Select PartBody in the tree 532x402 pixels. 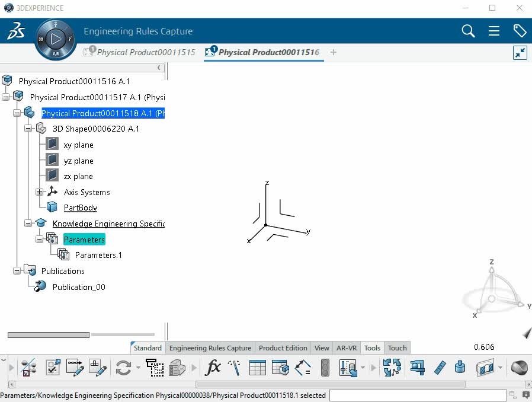pyautogui.click(x=81, y=208)
